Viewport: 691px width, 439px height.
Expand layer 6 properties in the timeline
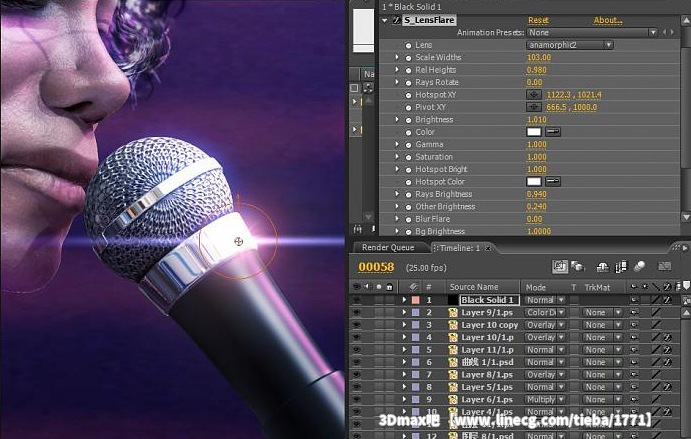(404, 362)
